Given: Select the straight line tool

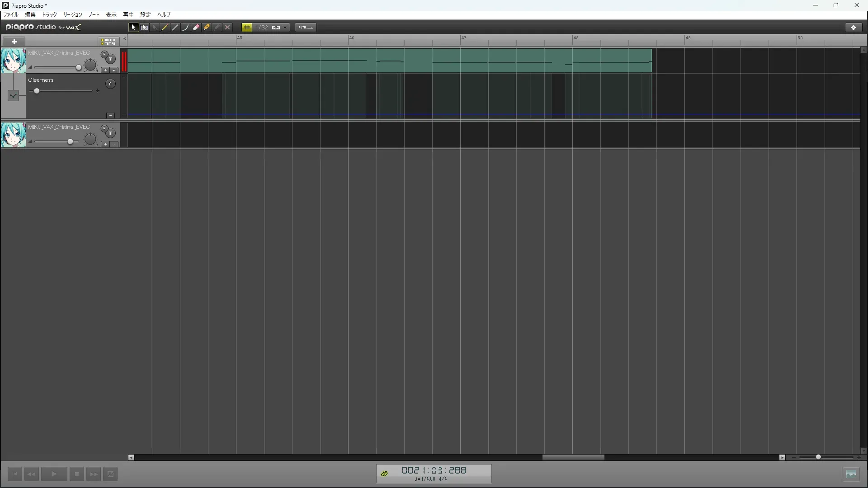Looking at the screenshot, I should (175, 28).
